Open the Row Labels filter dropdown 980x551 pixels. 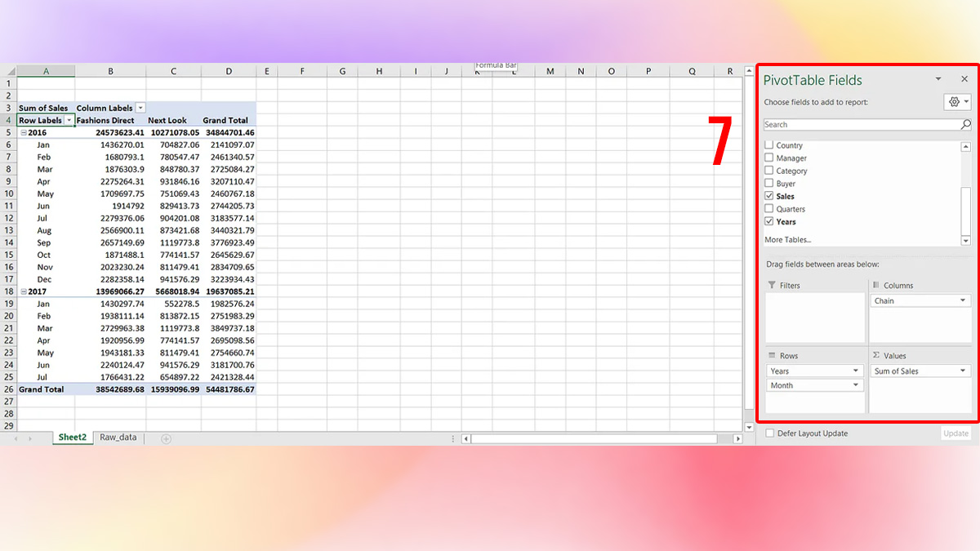[x=69, y=120]
